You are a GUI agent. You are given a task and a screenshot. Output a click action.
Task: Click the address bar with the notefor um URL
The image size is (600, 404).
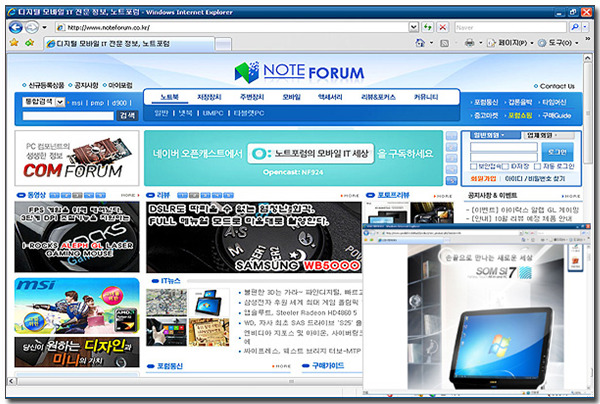coord(232,27)
